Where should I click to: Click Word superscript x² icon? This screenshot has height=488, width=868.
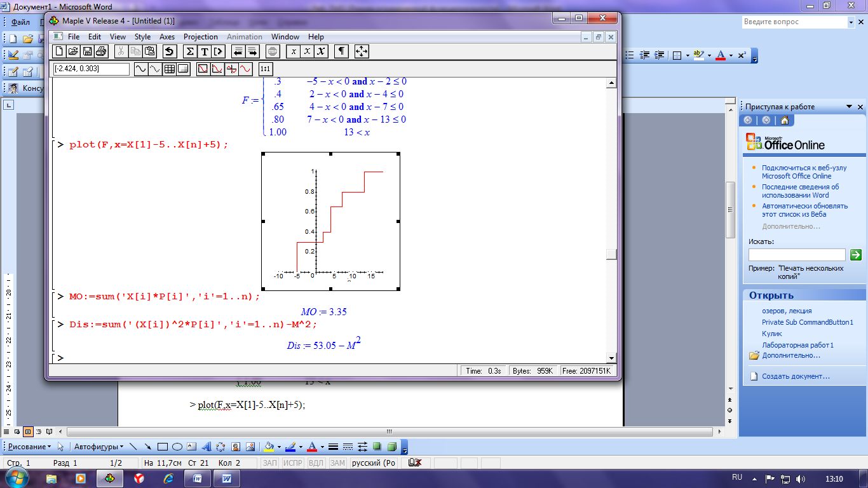click(742, 55)
